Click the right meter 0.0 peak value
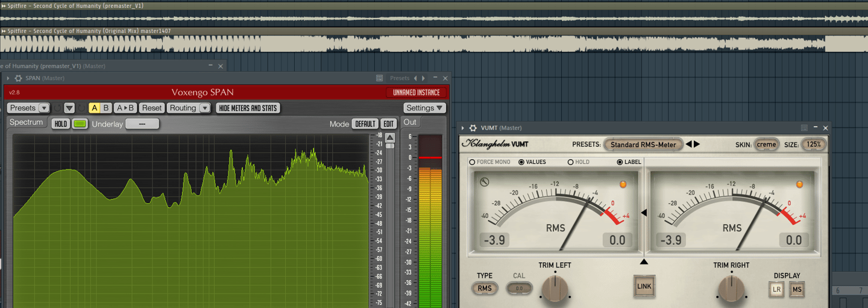Screen dimensions: 868x308 click(794, 240)
